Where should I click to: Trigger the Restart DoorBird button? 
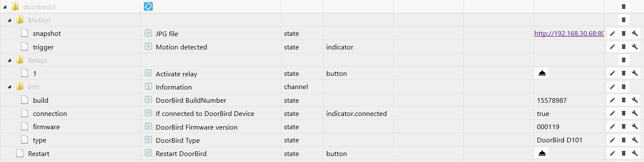542,153
